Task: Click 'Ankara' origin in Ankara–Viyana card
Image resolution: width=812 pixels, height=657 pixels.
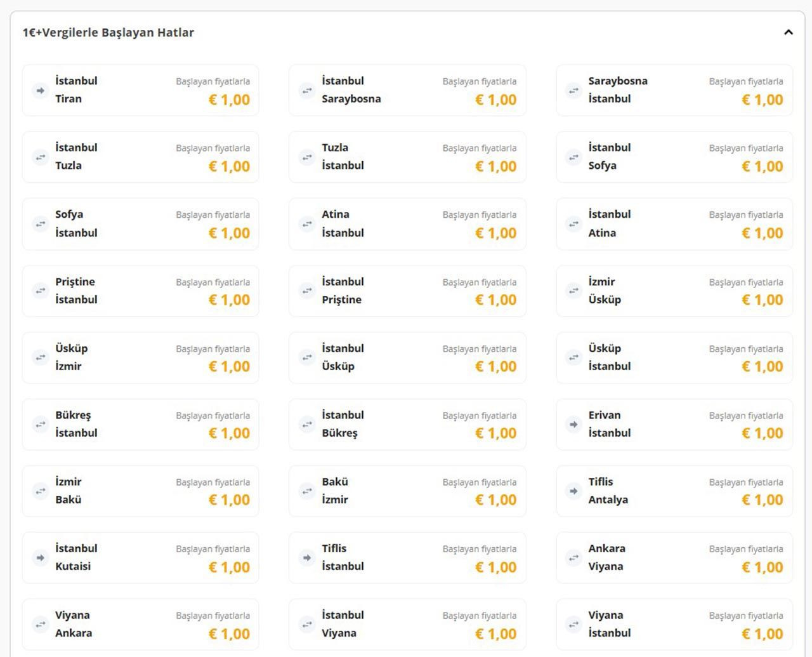Action: pyautogui.click(x=607, y=548)
